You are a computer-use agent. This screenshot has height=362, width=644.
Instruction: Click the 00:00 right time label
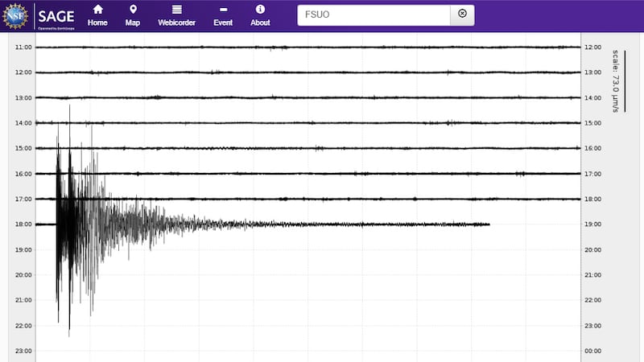(x=592, y=351)
